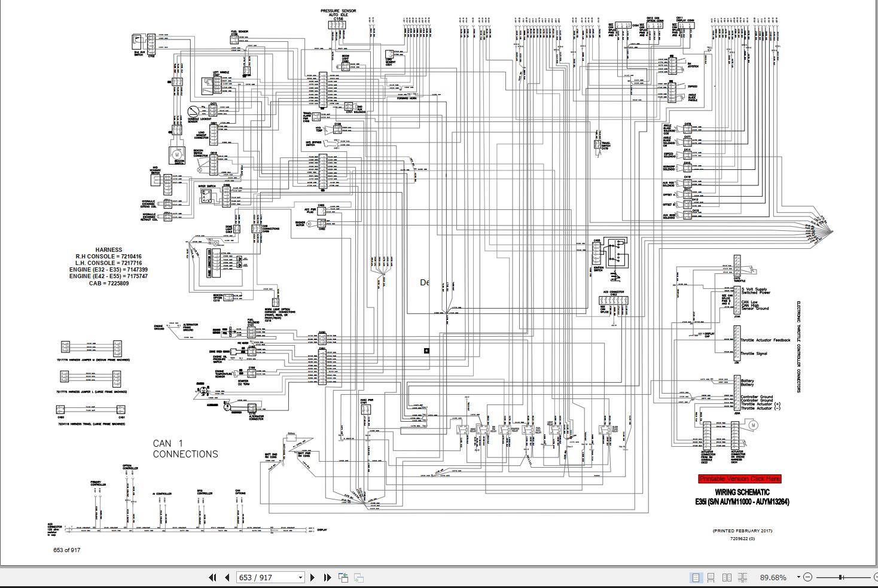Click the 7209622 (0) document number
Viewport: 878px width, 588px height.
coord(742,538)
